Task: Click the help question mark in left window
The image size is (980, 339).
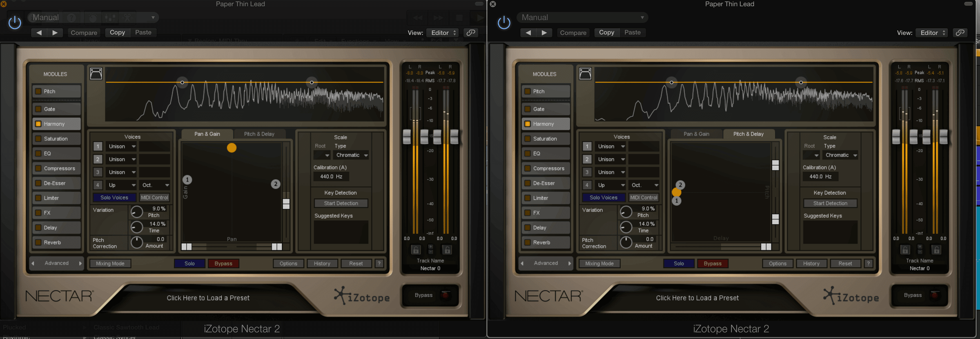Action: (x=379, y=263)
